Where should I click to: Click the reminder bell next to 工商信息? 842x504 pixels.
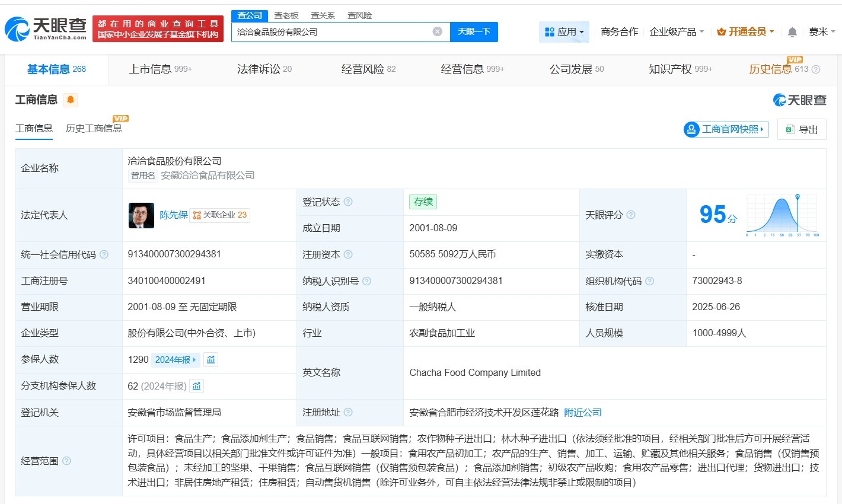pyautogui.click(x=71, y=100)
